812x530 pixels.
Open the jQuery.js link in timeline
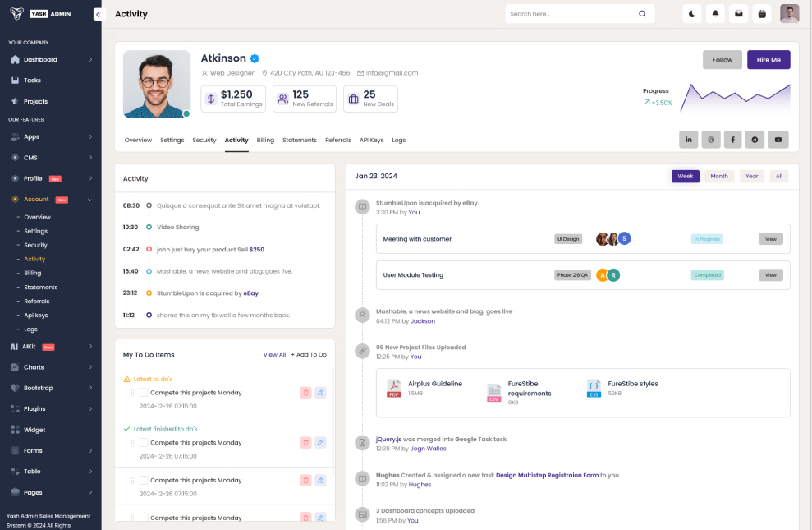[x=388, y=439]
